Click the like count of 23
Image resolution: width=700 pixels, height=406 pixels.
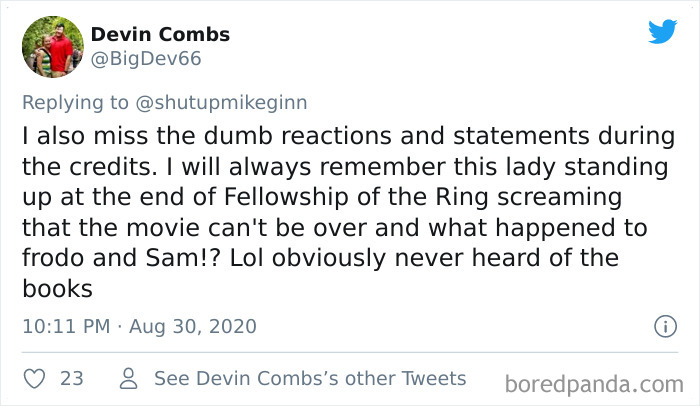(x=71, y=379)
